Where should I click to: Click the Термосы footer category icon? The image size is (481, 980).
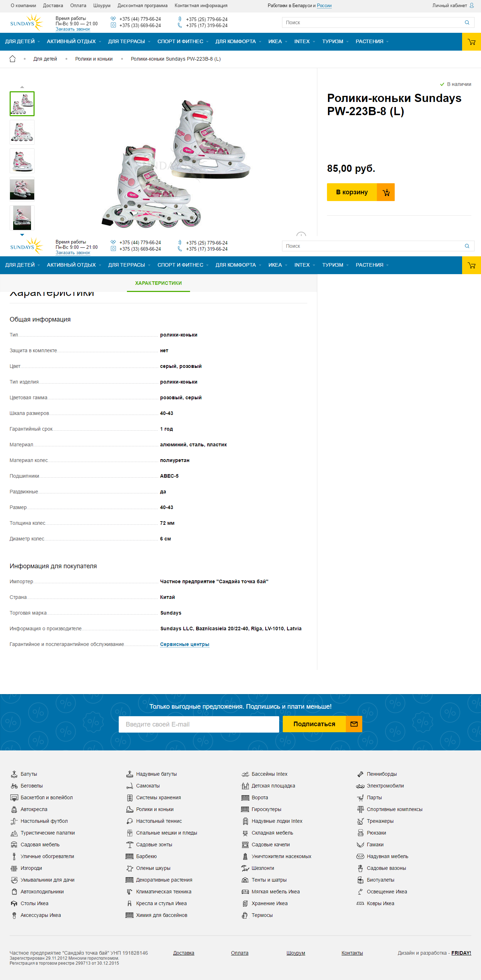pyautogui.click(x=245, y=915)
